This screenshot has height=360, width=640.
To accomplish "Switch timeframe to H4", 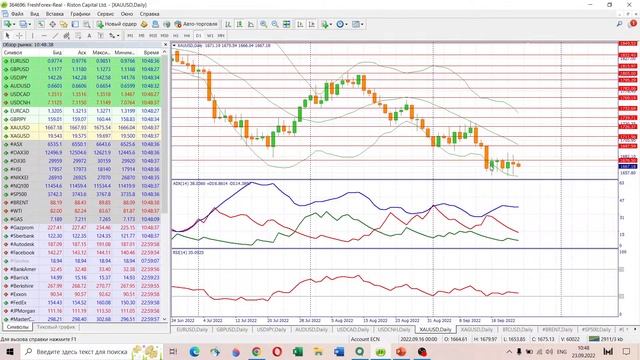I will 187,36.
